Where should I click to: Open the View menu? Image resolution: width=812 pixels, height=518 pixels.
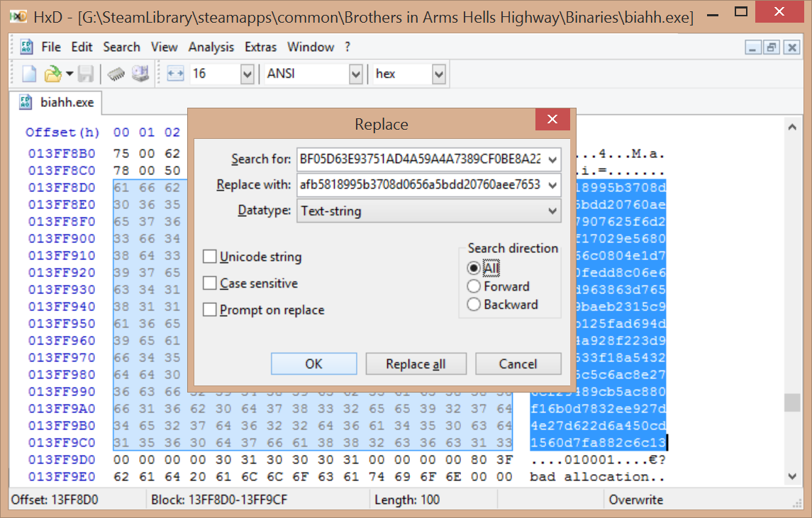click(x=164, y=47)
